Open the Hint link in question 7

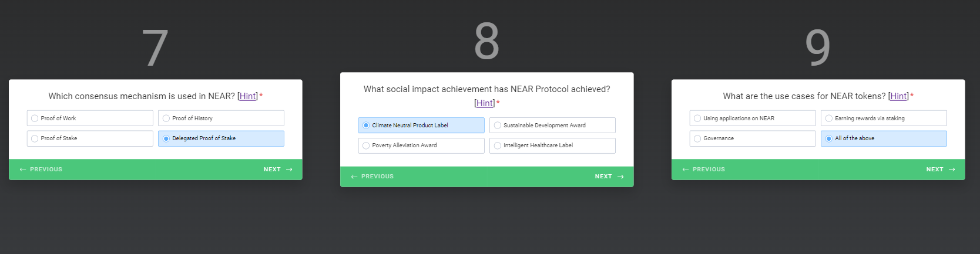247,96
